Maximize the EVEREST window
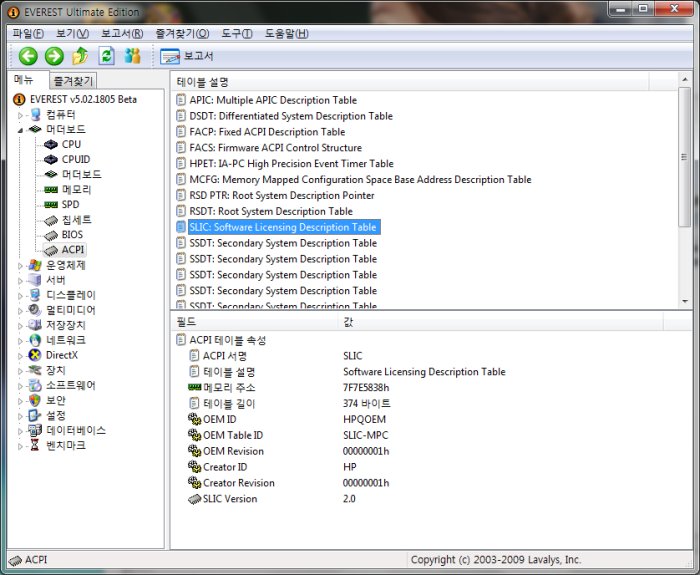Screen dimensions: 700x575 coord(642,8)
